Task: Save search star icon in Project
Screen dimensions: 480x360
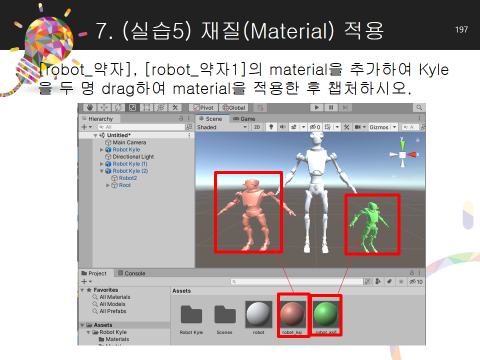Action: (x=401, y=282)
